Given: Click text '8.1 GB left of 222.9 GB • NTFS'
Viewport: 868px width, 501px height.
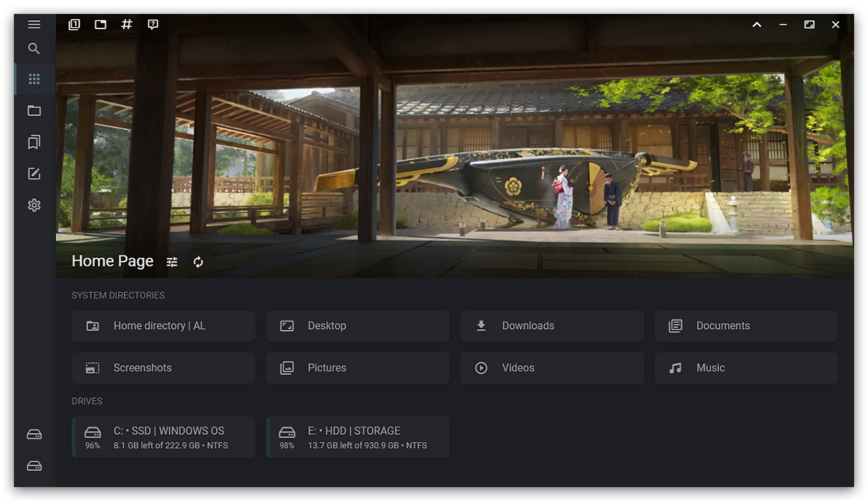Looking at the screenshot, I should point(171,445).
